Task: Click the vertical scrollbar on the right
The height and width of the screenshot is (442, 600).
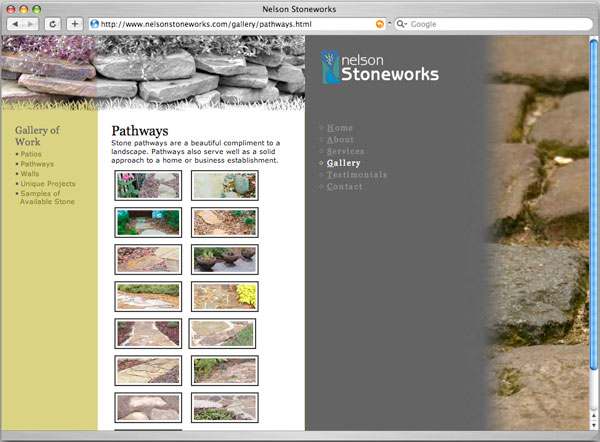Action: tap(595, 200)
